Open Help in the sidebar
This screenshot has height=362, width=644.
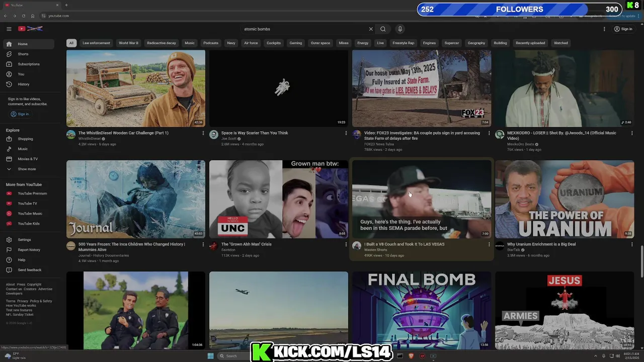coord(29,260)
